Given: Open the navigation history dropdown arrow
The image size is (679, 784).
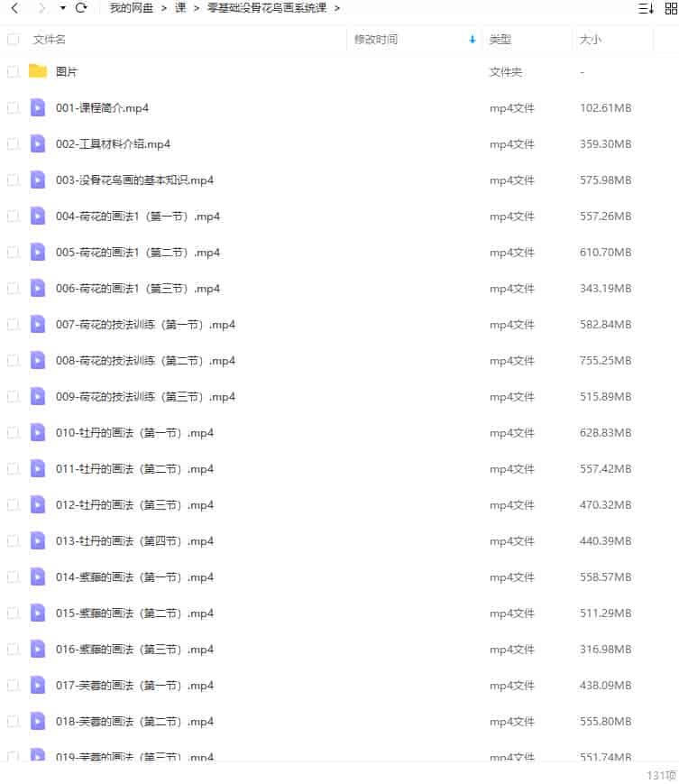Looking at the screenshot, I should [x=63, y=8].
